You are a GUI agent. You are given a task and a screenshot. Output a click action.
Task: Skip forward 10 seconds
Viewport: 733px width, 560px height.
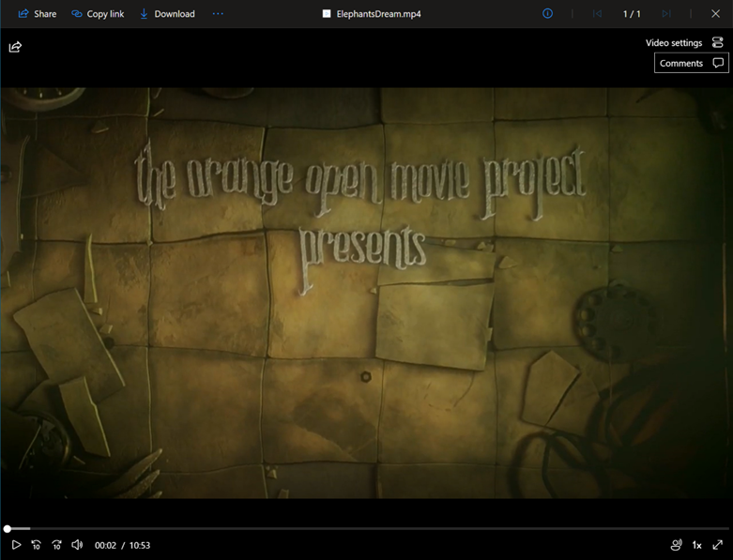56,545
